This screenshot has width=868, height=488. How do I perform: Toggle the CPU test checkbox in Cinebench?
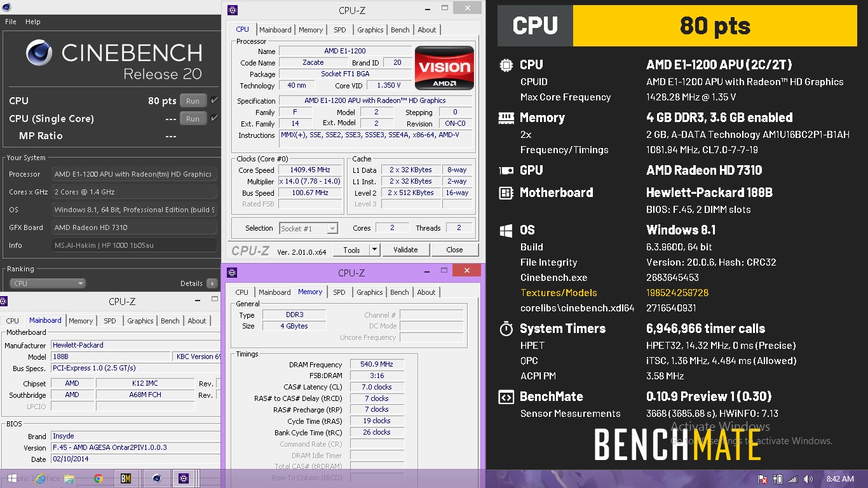[x=214, y=100]
